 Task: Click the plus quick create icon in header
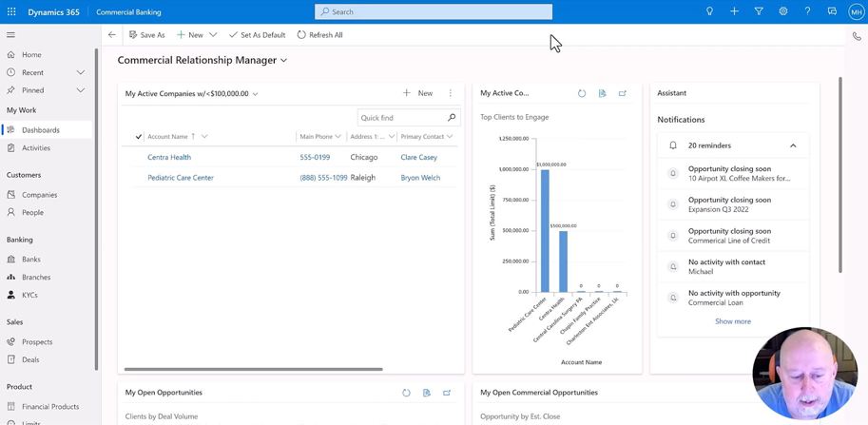pyautogui.click(x=734, y=11)
